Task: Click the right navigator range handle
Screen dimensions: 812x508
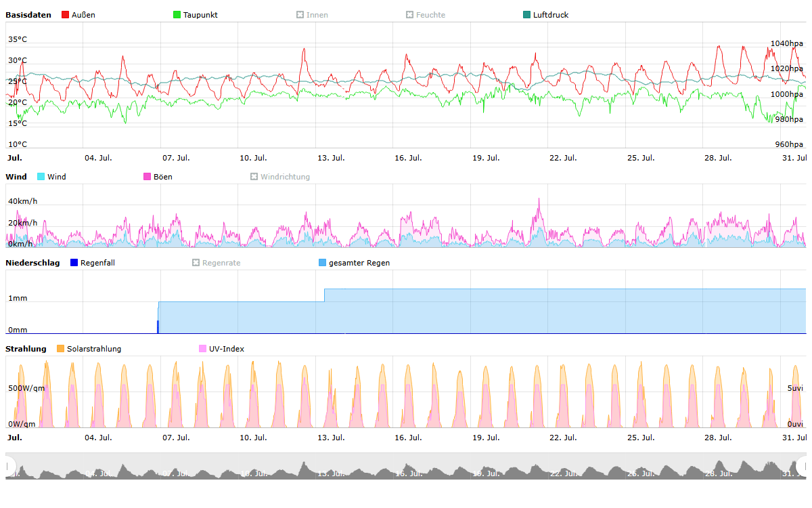Action: pyautogui.click(x=803, y=466)
